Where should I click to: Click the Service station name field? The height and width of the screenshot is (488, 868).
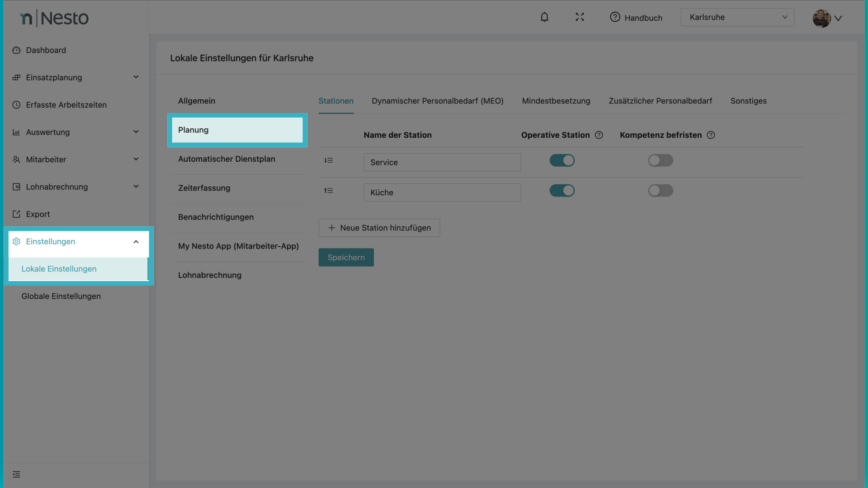442,162
